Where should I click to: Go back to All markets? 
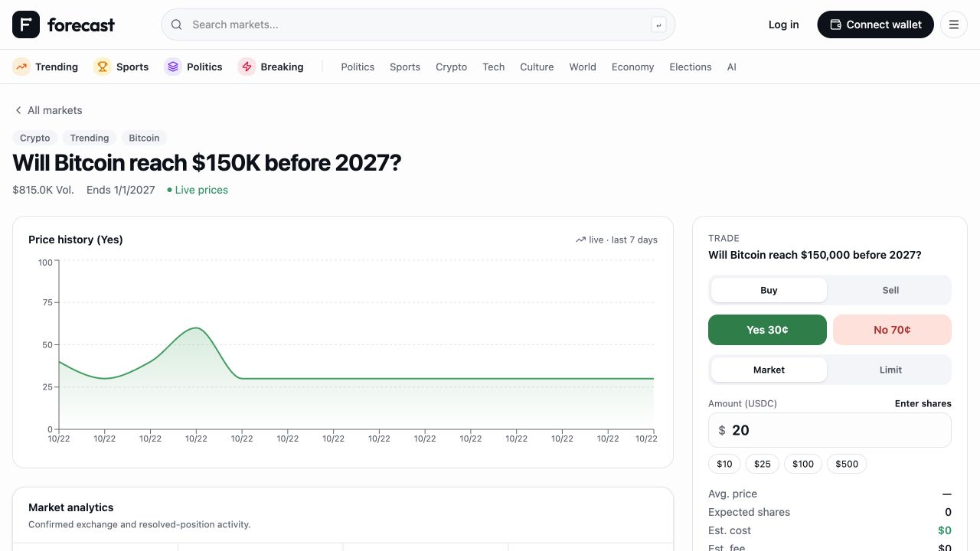tap(47, 110)
